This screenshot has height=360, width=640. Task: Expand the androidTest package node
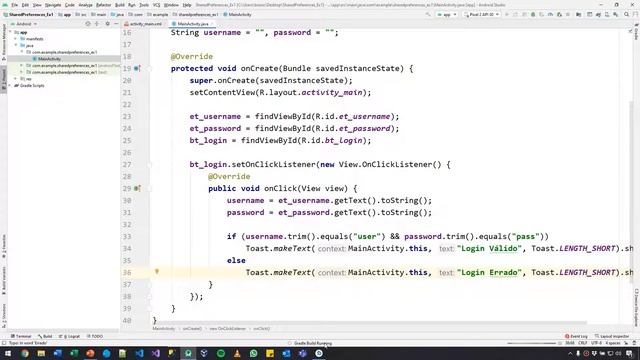pos(22,65)
